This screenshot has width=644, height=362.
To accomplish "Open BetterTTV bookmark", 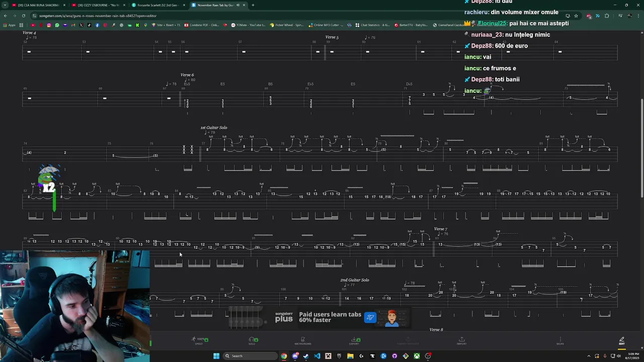I will 411,25.
